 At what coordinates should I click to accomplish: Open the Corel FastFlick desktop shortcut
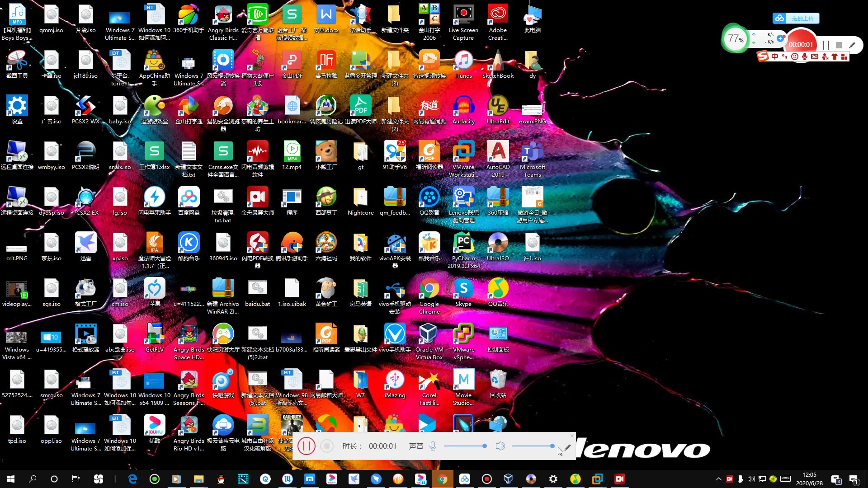(x=429, y=387)
